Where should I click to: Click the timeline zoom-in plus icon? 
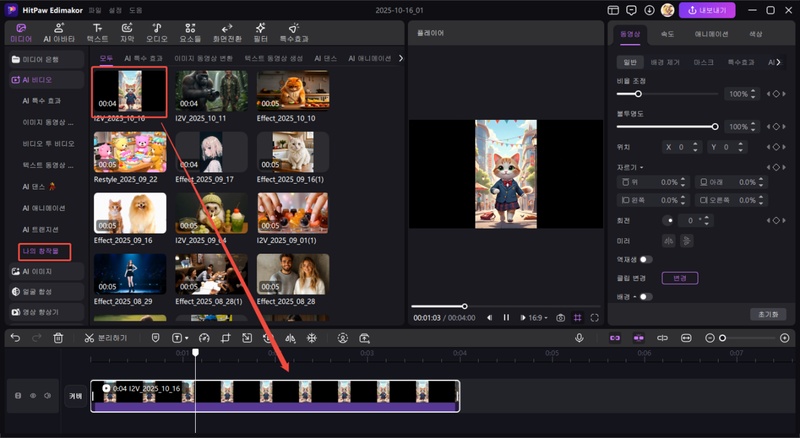(784, 338)
